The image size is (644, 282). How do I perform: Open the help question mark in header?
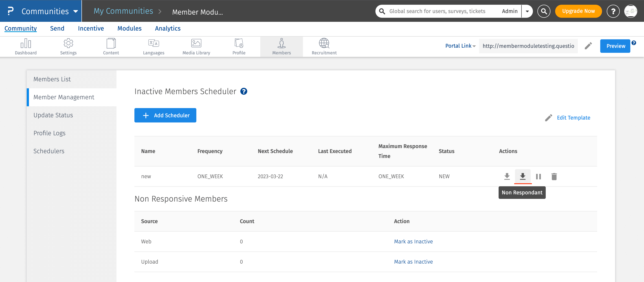(x=613, y=11)
